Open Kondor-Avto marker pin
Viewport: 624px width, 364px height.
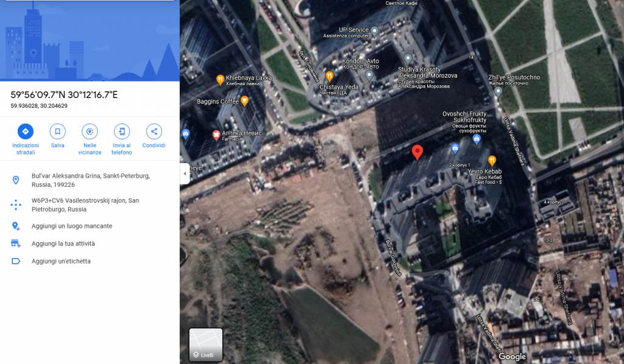tap(369, 75)
